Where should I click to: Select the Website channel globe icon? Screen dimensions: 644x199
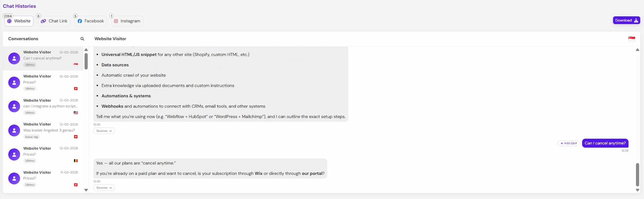point(9,21)
